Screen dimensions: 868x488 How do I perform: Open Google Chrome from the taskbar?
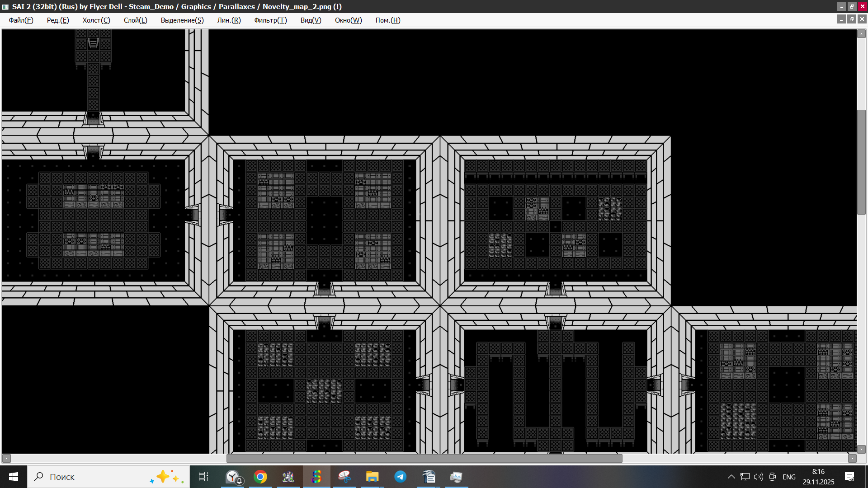tap(260, 477)
